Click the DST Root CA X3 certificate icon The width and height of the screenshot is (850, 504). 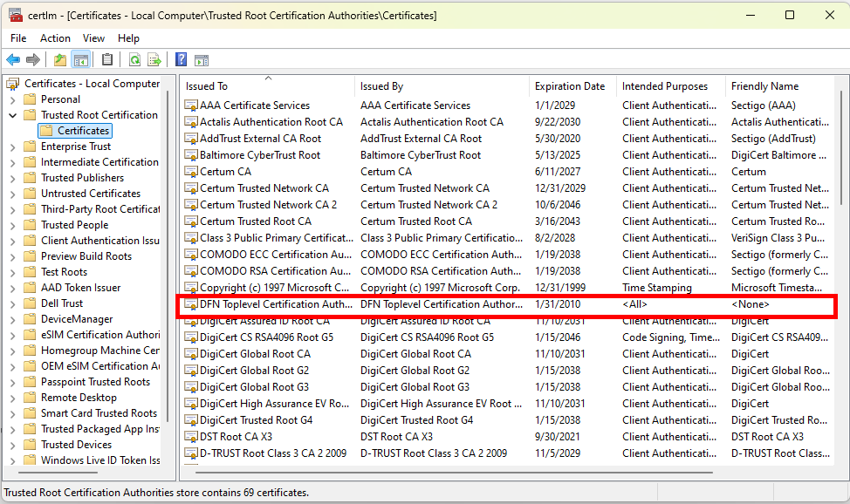point(191,437)
